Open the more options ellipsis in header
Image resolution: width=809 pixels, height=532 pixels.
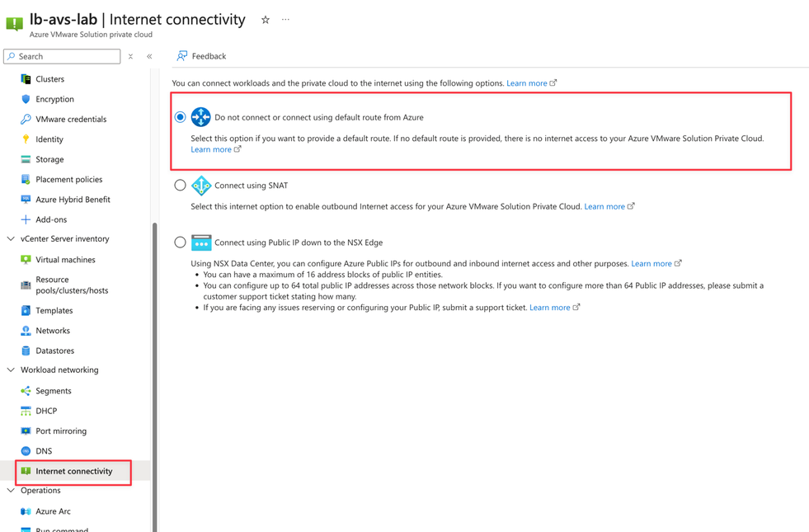[x=285, y=20]
